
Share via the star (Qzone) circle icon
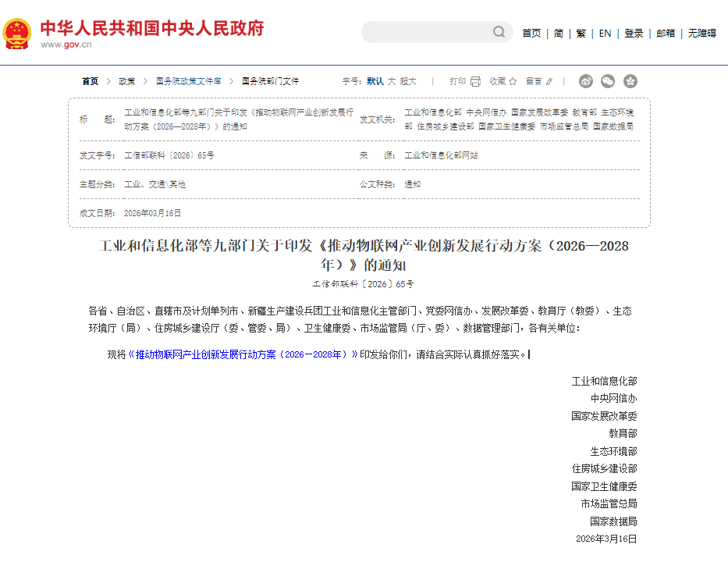pos(630,80)
